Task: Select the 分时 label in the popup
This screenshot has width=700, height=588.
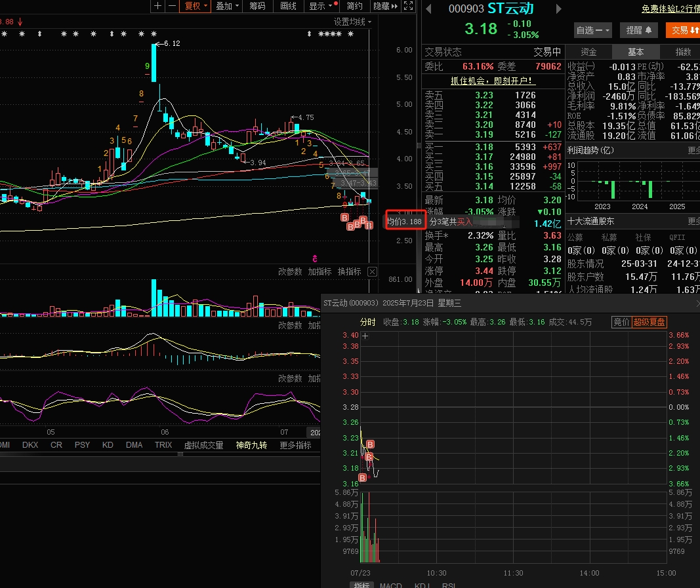Action: [x=368, y=322]
